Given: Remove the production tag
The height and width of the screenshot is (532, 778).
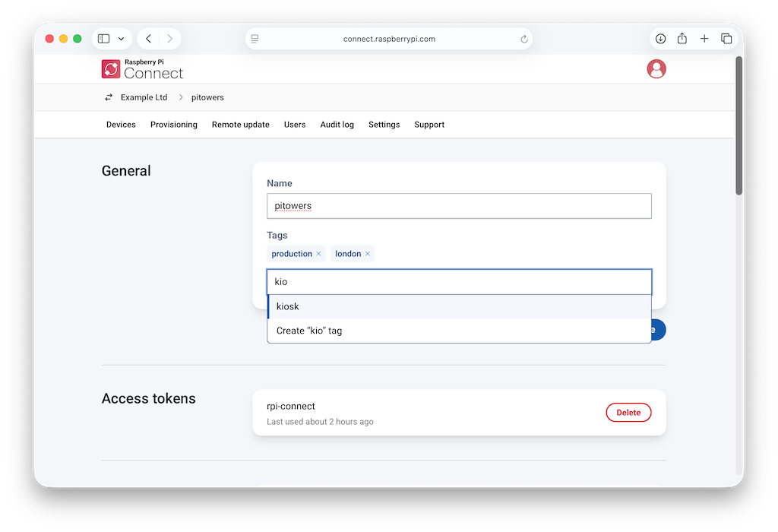Looking at the screenshot, I should coord(318,254).
